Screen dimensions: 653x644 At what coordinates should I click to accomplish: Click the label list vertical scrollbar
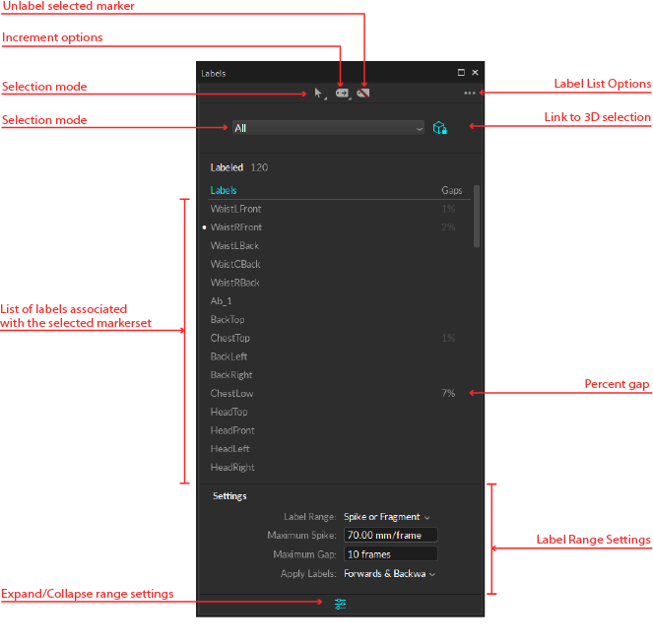point(478,217)
